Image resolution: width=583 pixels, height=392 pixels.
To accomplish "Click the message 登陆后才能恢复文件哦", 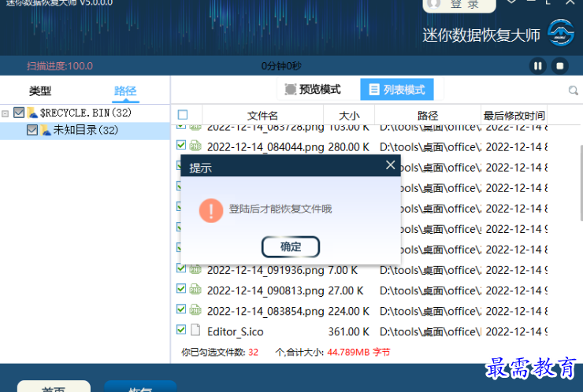I will tap(280, 209).
